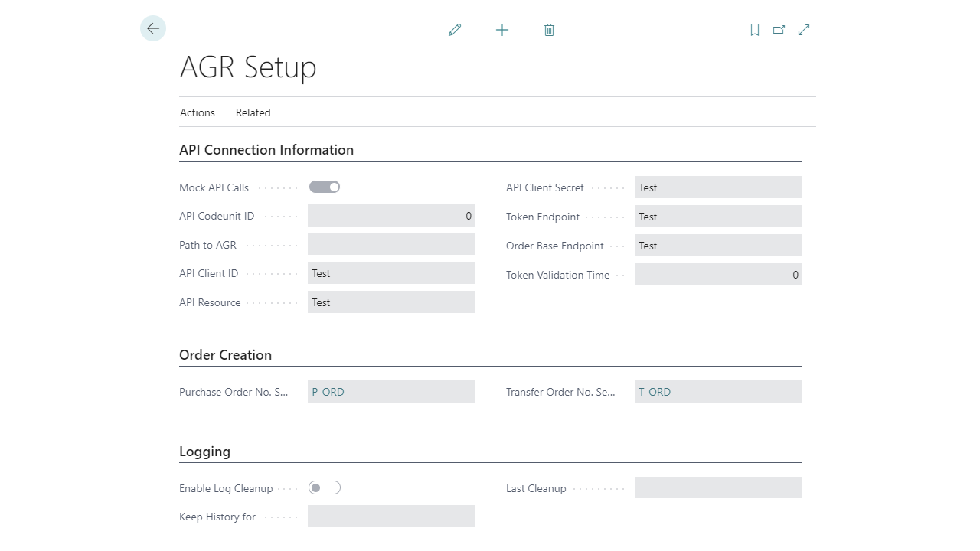
Task: Click the AGR Setup page title
Action: click(248, 67)
